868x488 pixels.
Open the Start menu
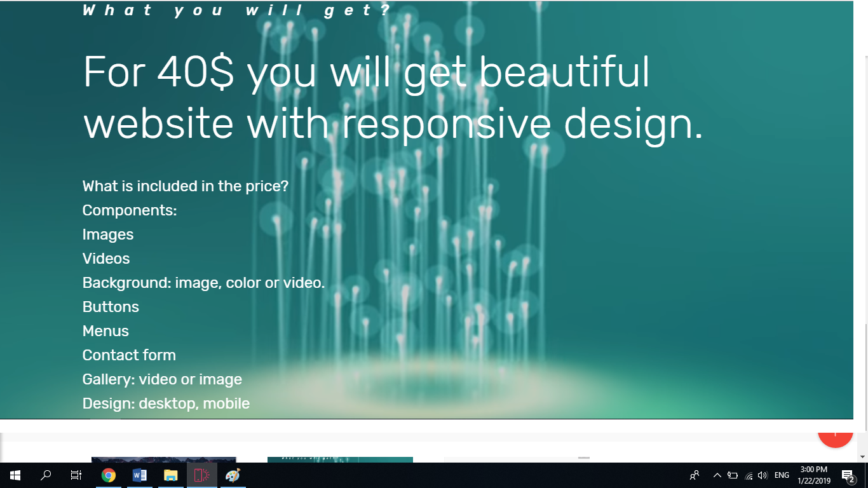tap(14, 475)
